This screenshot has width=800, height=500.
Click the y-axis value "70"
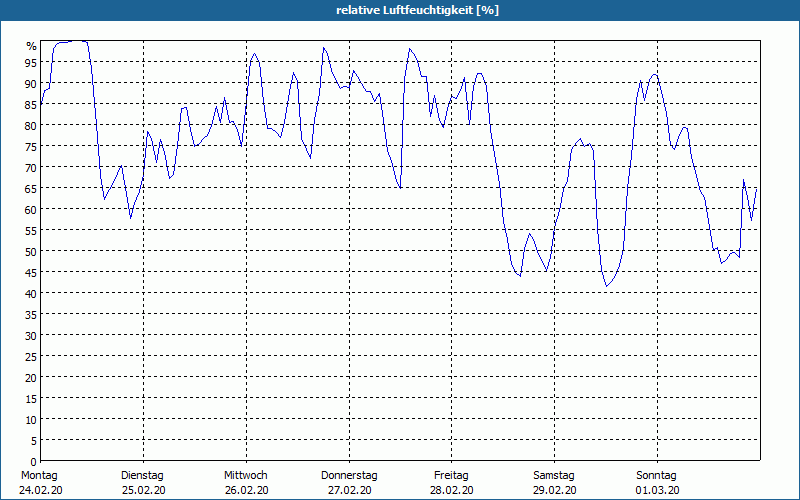pos(31,168)
